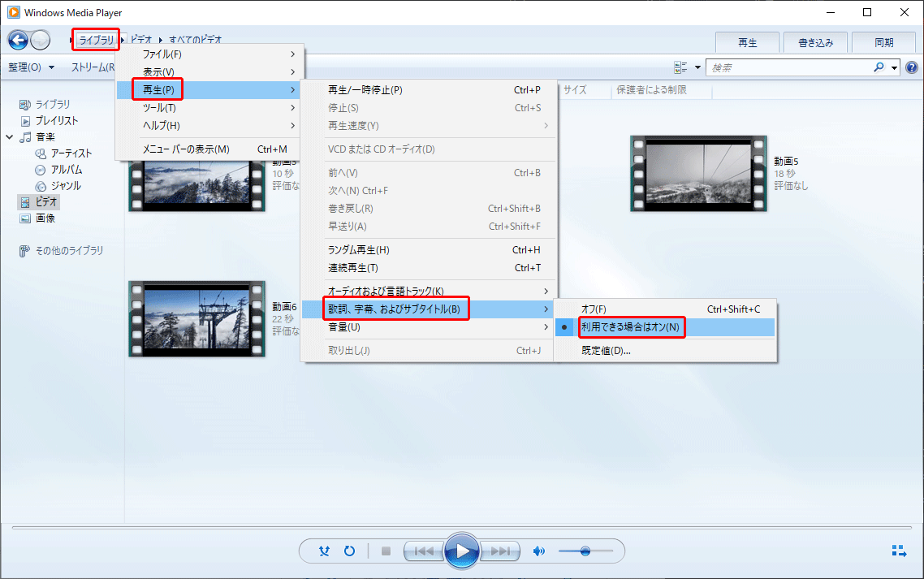Open the Help question mark icon
Viewport: 924px width, 579px height.
(x=912, y=68)
